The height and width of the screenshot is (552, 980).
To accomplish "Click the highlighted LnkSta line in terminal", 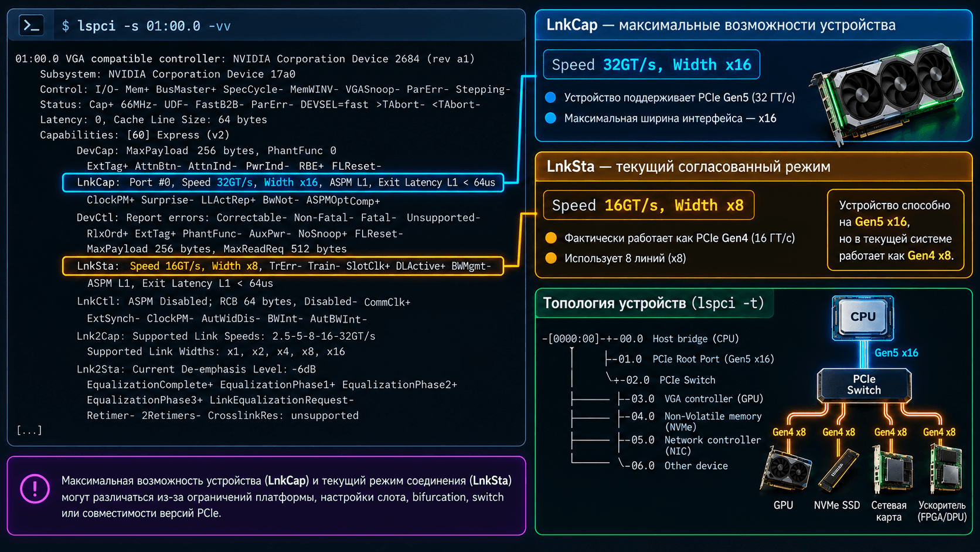I will click(283, 266).
